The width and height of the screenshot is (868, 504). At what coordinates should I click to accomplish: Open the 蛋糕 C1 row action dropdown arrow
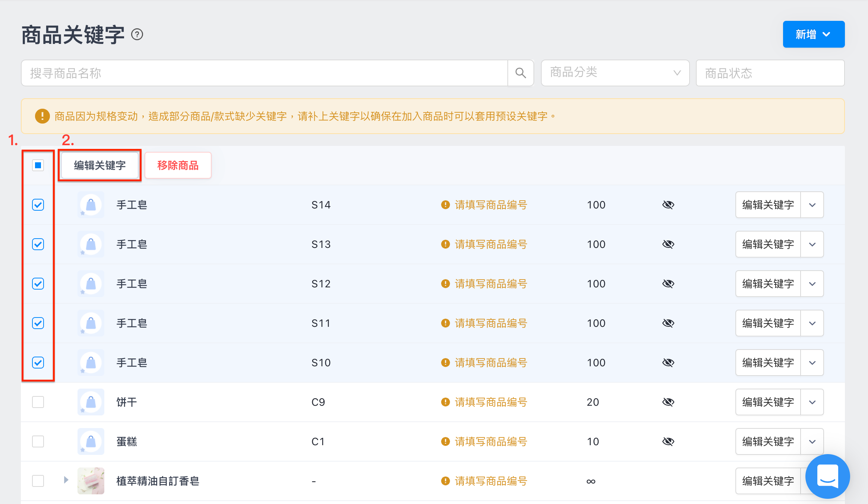812,441
